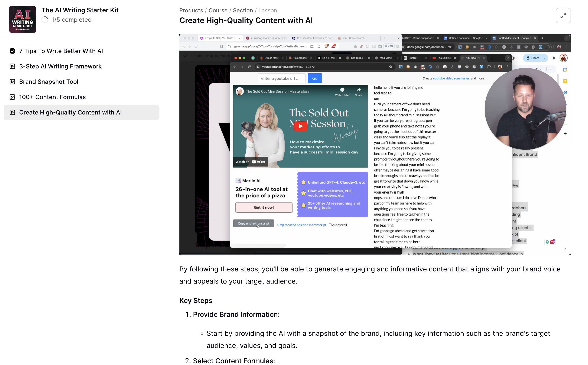Select the 100+ Content Formulas lesson
The width and height of the screenshot is (588, 365).
click(52, 97)
